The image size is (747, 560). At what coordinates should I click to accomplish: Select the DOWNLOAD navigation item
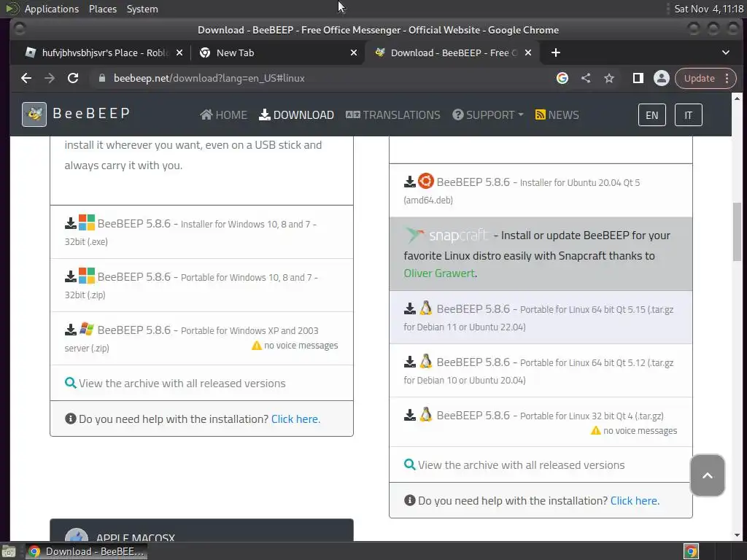pos(296,114)
